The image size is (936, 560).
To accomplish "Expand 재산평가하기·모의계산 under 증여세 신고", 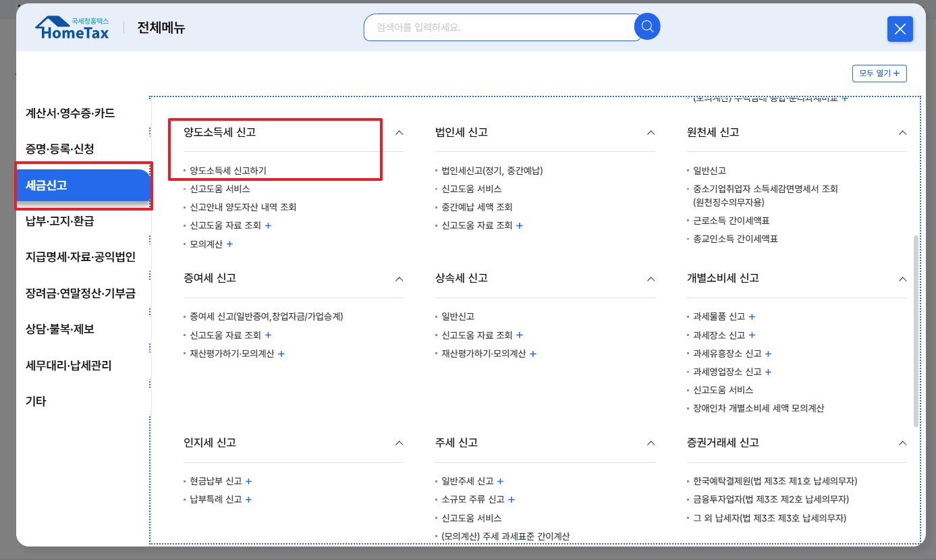I will pyautogui.click(x=281, y=353).
